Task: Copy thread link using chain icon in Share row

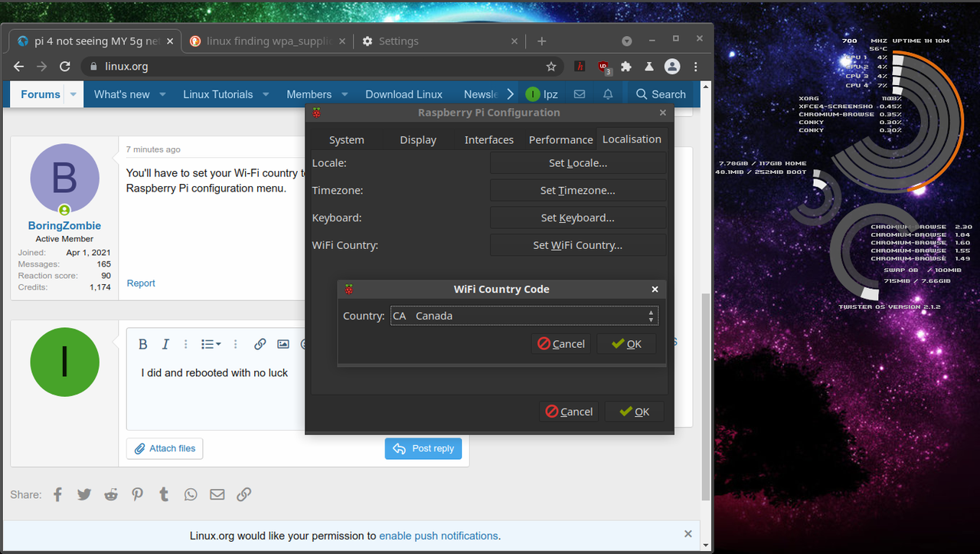Action: pyautogui.click(x=243, y=494)
